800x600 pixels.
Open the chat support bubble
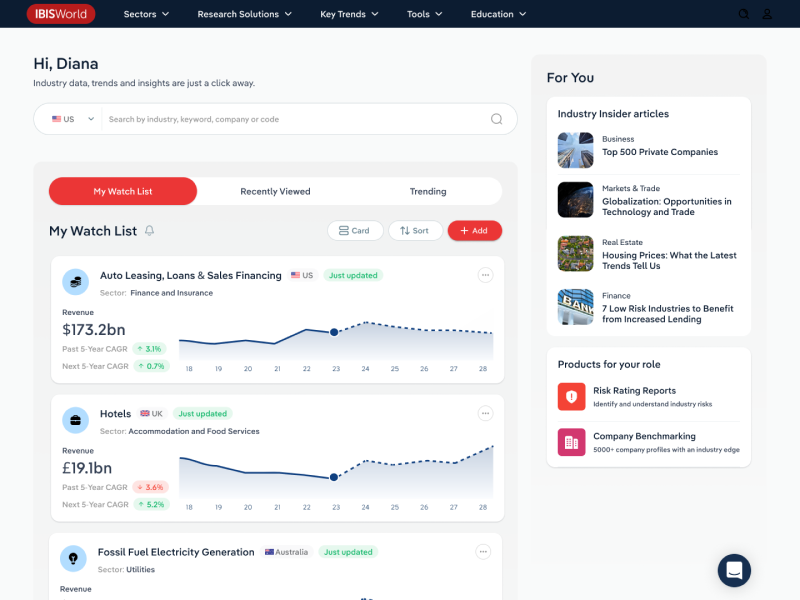[x=734, y=570]
